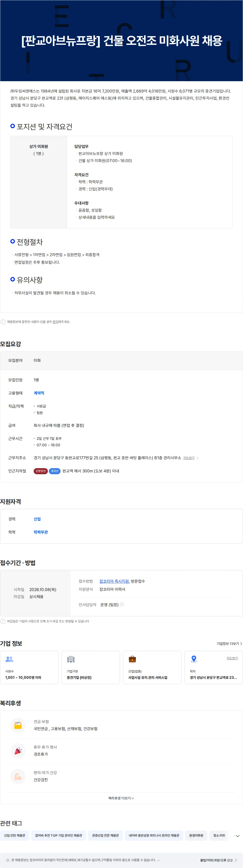
Task: Select the 신입·인턴 채용 tag
Action: pos(14,836)
